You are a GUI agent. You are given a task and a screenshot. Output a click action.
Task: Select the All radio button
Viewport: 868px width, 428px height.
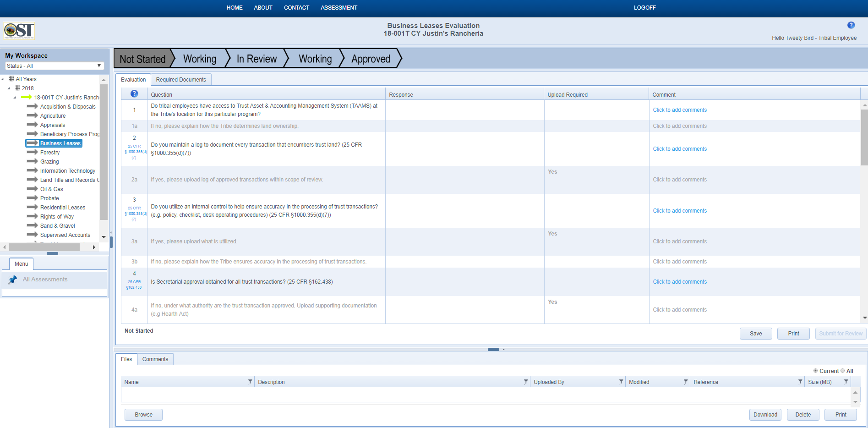coord(843,371)
